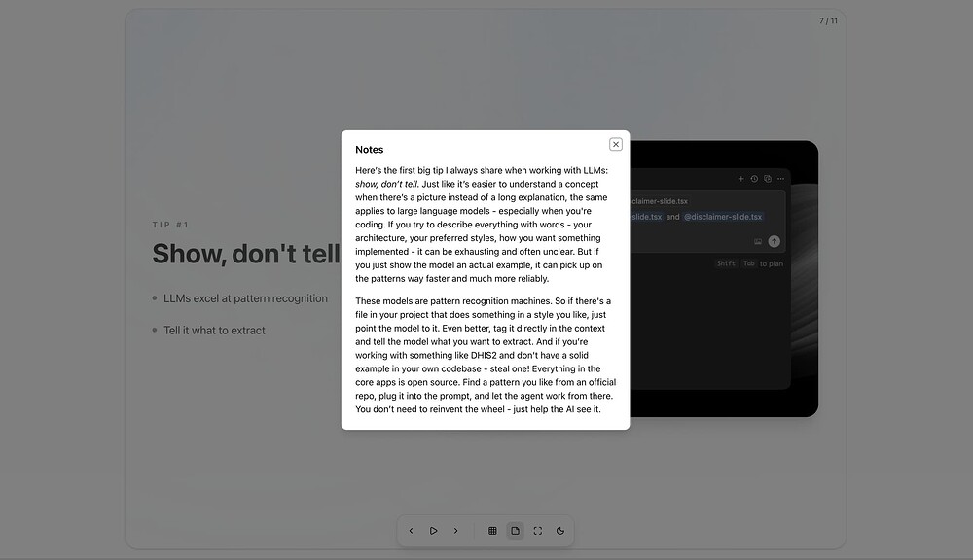Screen dimensions: 973x560
Task: Go to the previous slide
Action: click(411, 531)
